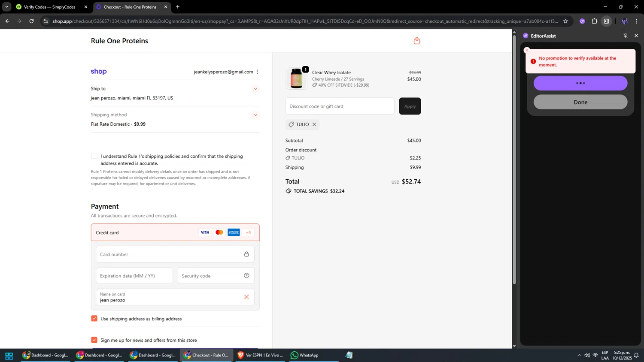Bookmark this page with the star icon

pos(565,21)
